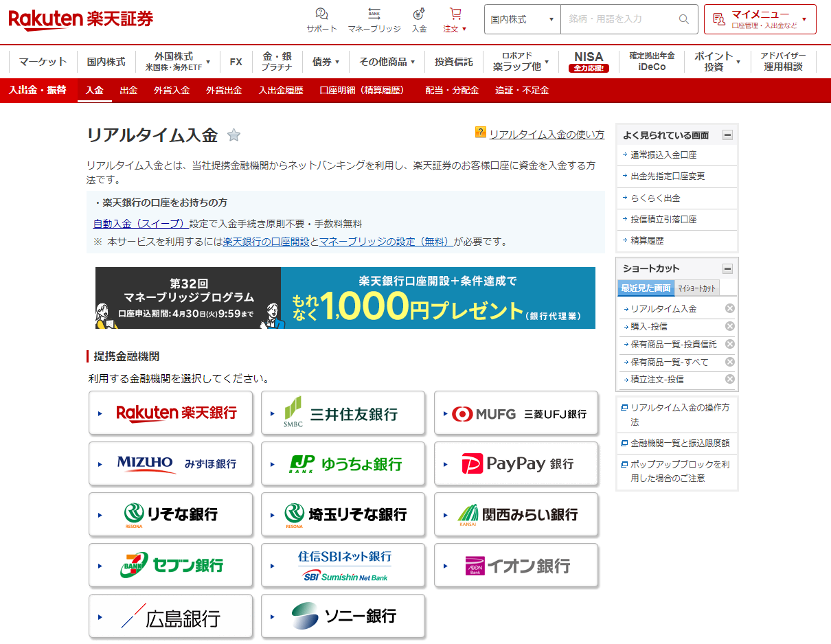Open 入出金履歴 in the submenu
Image resolution: width=831 pixels, height=644 pixels.
280,90
